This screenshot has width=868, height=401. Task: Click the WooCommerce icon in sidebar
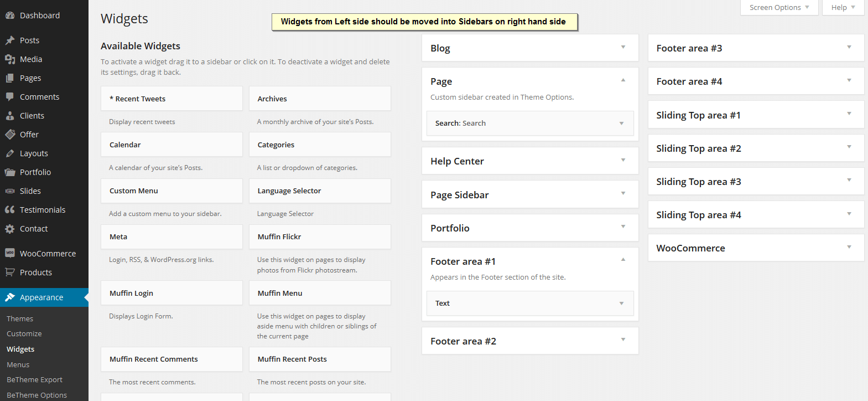pyautogui.click(x=10, y=254)
